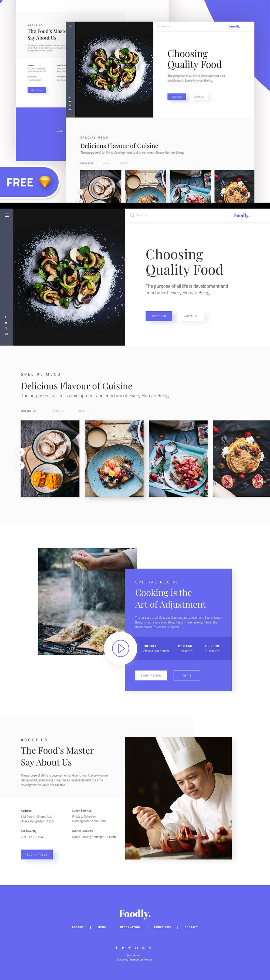Open the pancake dish thumbnail

(x=241, y=458)
